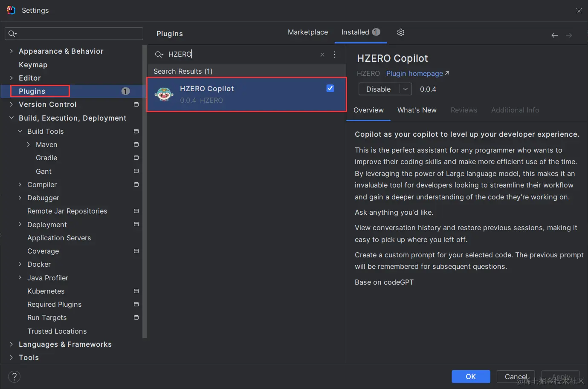Click the plugin search magnifier icon
Viewport: 588px width, 389px height.
coord(159,55)
